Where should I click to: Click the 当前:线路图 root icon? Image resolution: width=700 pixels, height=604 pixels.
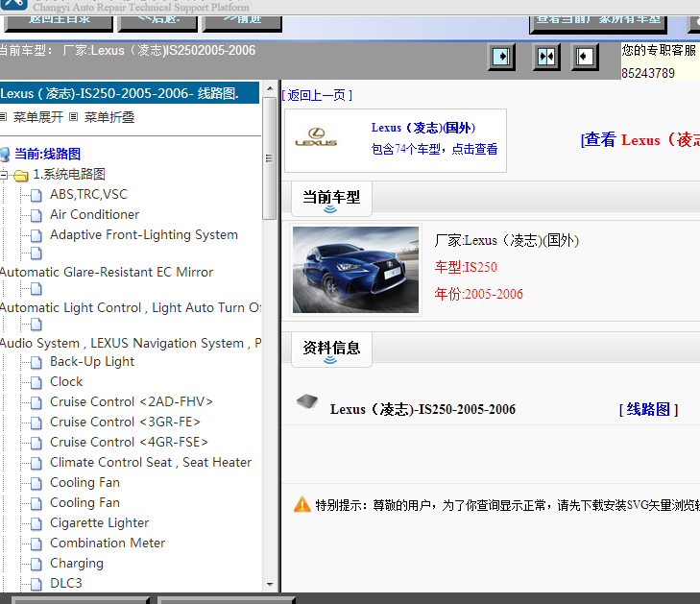(5, 155)
